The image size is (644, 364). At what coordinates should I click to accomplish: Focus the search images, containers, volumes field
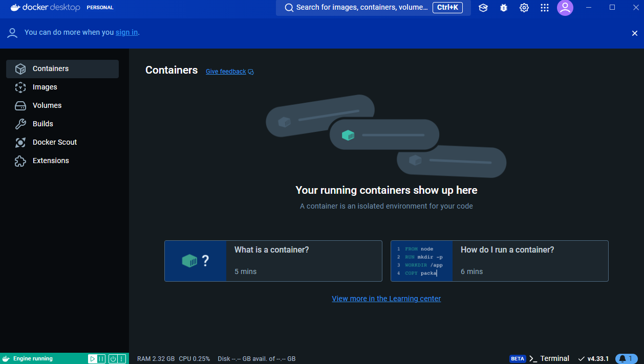tap(373, 8)
